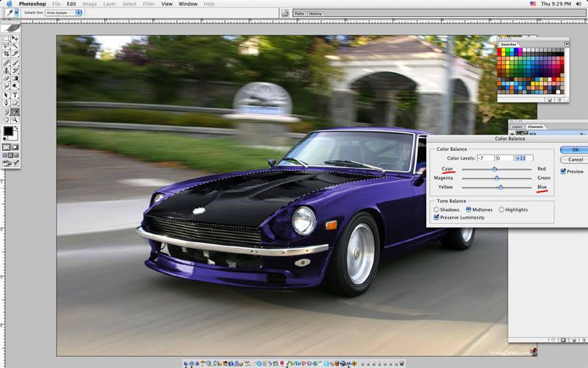The image size is (588, 368).
Task: Select the Move tool
Action: 15,38
